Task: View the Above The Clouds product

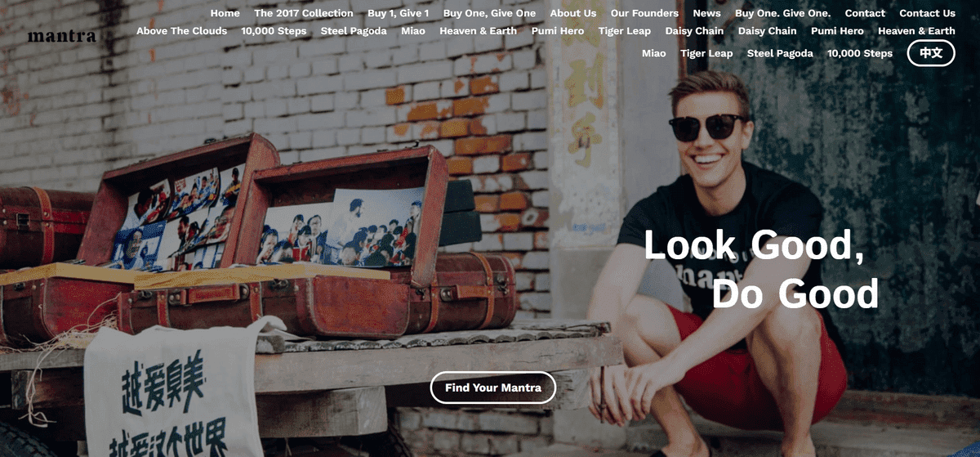Action: (x=181, y=31)
